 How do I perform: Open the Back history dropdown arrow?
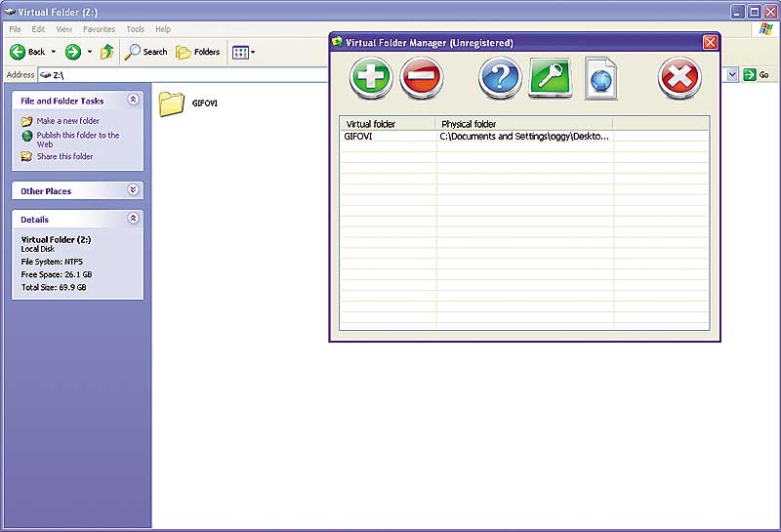coord(54,52)
